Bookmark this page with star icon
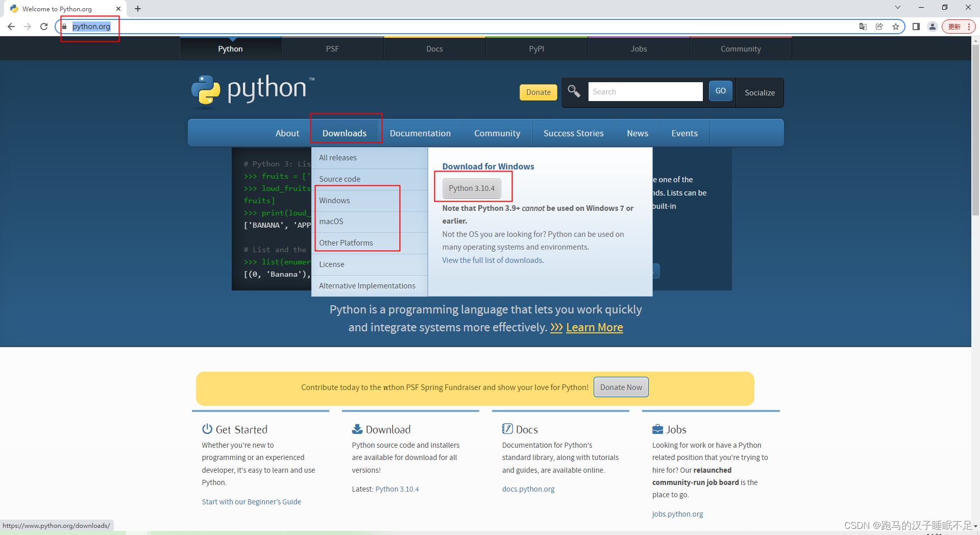Viewport: 980px width, 535px height. coord(896,27)
